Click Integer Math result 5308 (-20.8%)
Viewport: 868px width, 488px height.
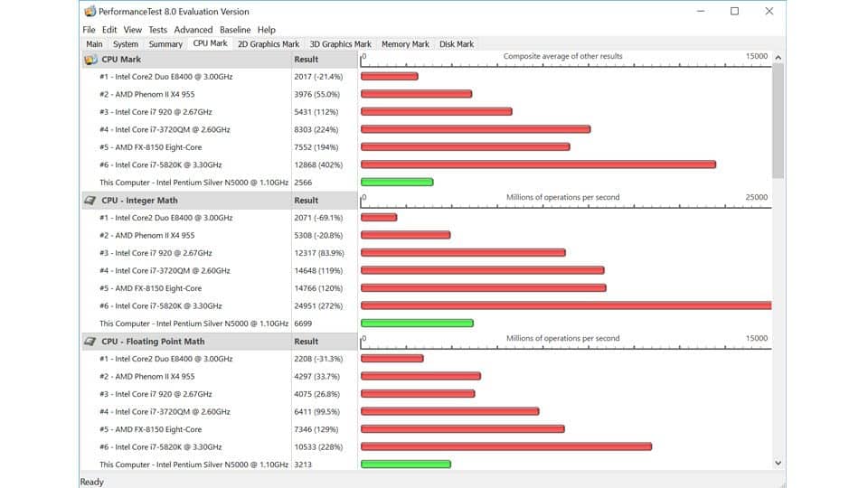pos(318,236)
